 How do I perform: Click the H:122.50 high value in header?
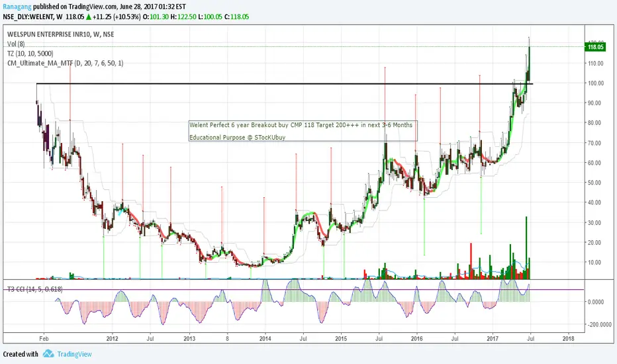[x=184, y=17]
